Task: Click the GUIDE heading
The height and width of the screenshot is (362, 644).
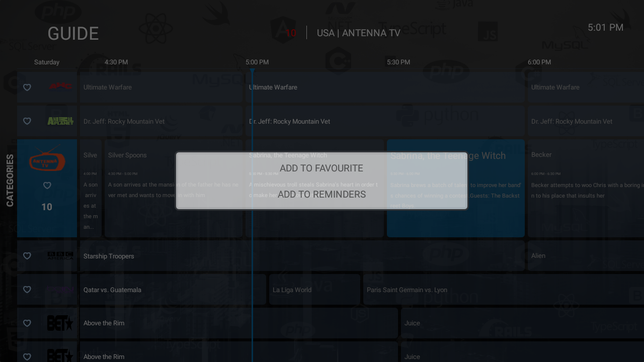Action: pyautogui.click(x=73, y=34)
